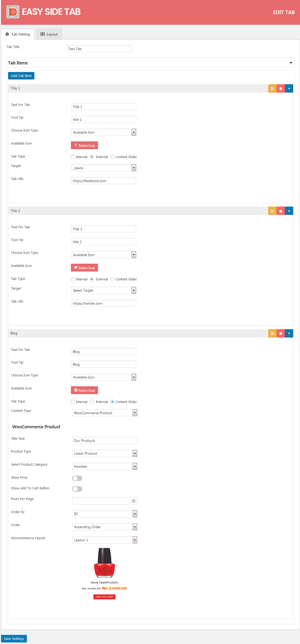Save Settings at the page bottom
The height and width of the screenshot is (644, 300).
[x=14, y=639]
